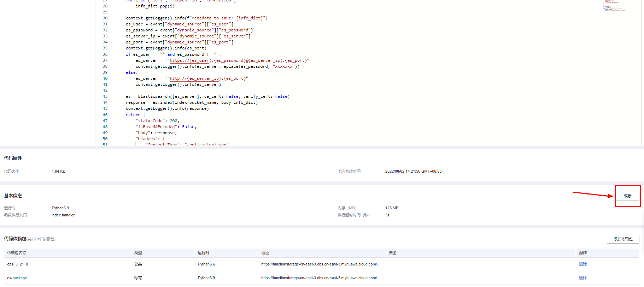Click the index.handler entry value
The height and width of the screenshot is (287, 644).
point(63,215)
